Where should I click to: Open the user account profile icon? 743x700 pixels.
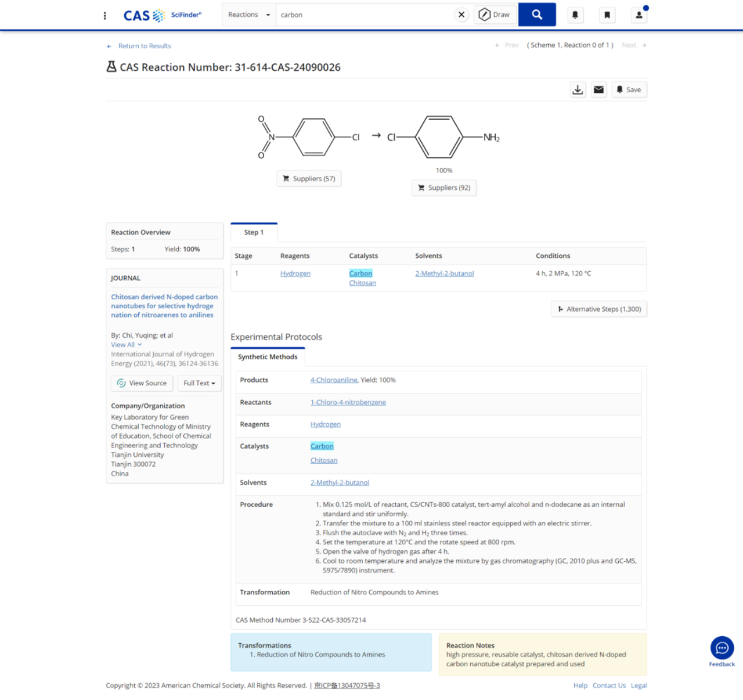pos(639,15)
